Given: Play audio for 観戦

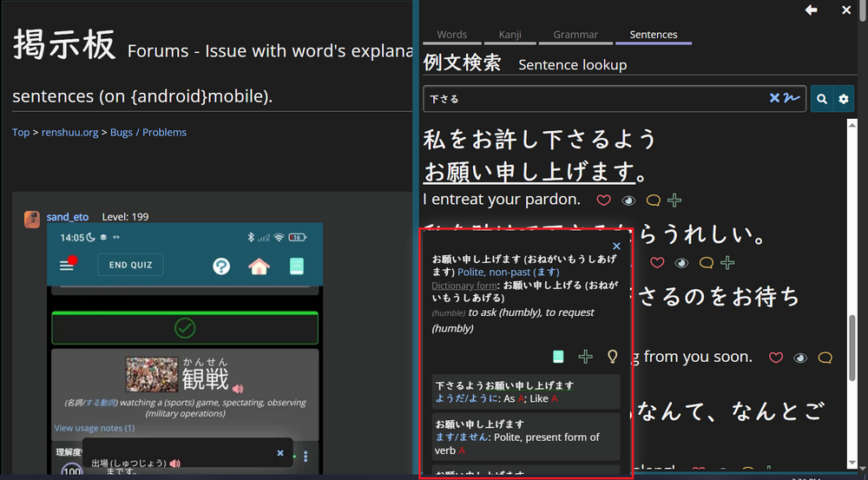Looking at the screenshot, I should point(238,389).
